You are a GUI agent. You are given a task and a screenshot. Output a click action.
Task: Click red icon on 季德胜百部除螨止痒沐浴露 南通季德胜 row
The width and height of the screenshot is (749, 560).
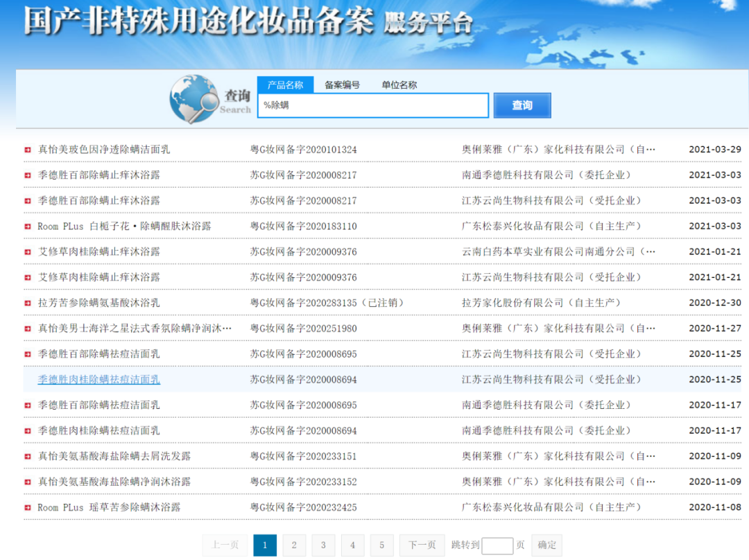(28, 175)
